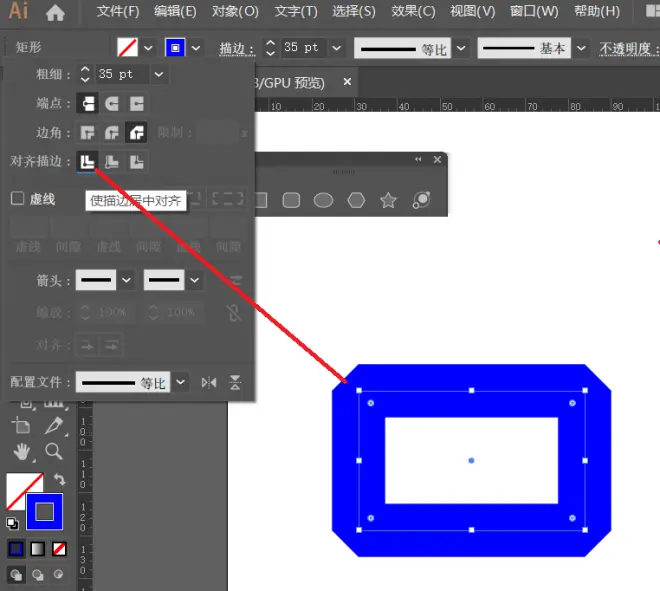
Task: Open the 视图(V) menu
Action: [473, 11]
